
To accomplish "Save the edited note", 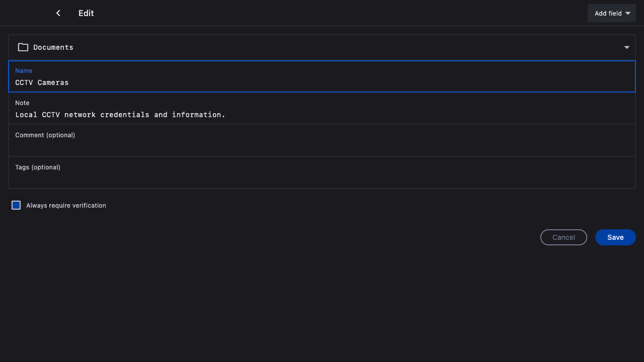I will coord(615,237).
